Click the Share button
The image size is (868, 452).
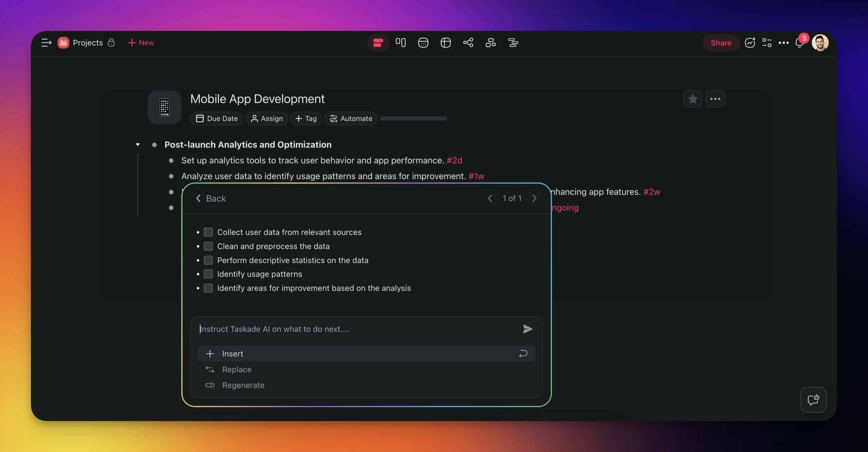721,43
